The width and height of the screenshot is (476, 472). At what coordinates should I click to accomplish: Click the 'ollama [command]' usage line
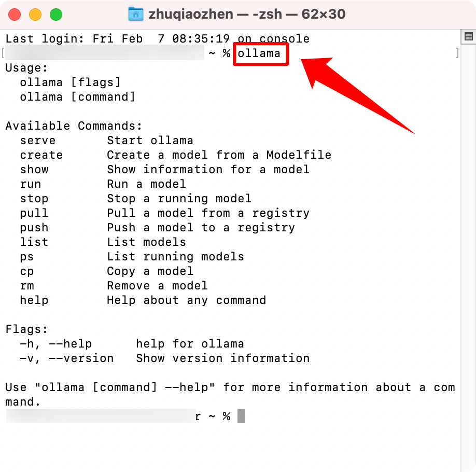[x=78, y=97]
